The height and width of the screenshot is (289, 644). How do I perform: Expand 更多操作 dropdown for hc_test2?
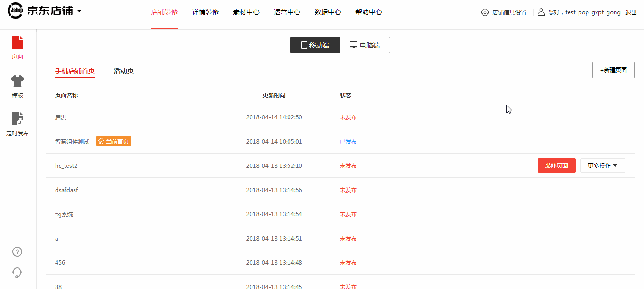(x=602, y=165)
